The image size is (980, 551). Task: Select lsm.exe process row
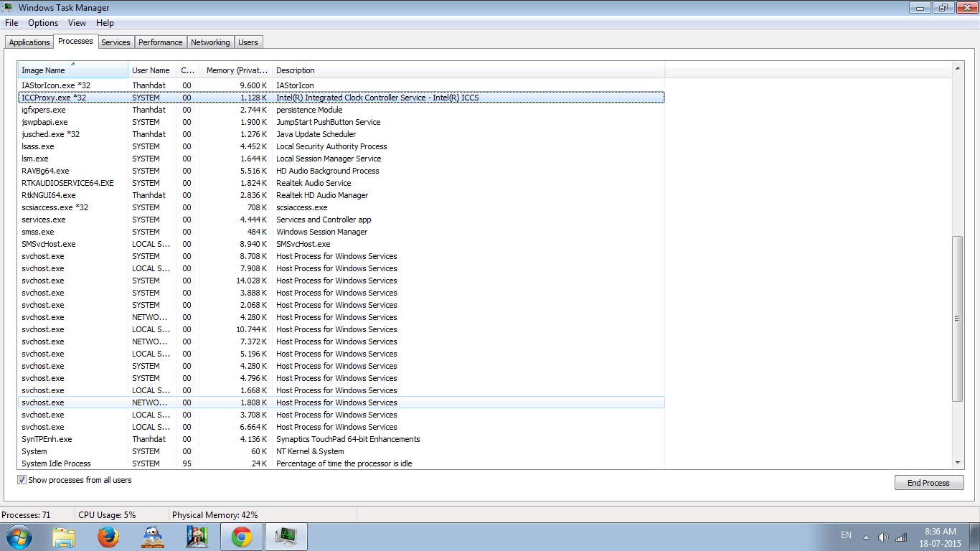(341, 159)
